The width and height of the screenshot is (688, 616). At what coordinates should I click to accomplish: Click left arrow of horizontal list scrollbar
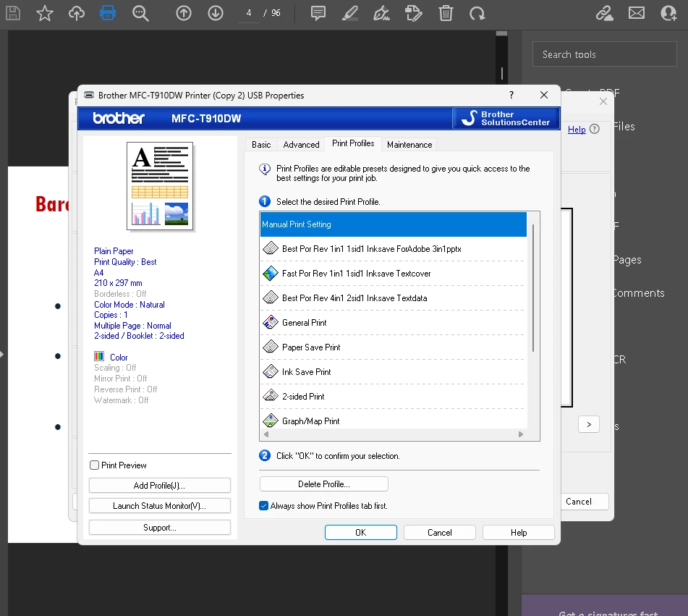tap(266, 434)
